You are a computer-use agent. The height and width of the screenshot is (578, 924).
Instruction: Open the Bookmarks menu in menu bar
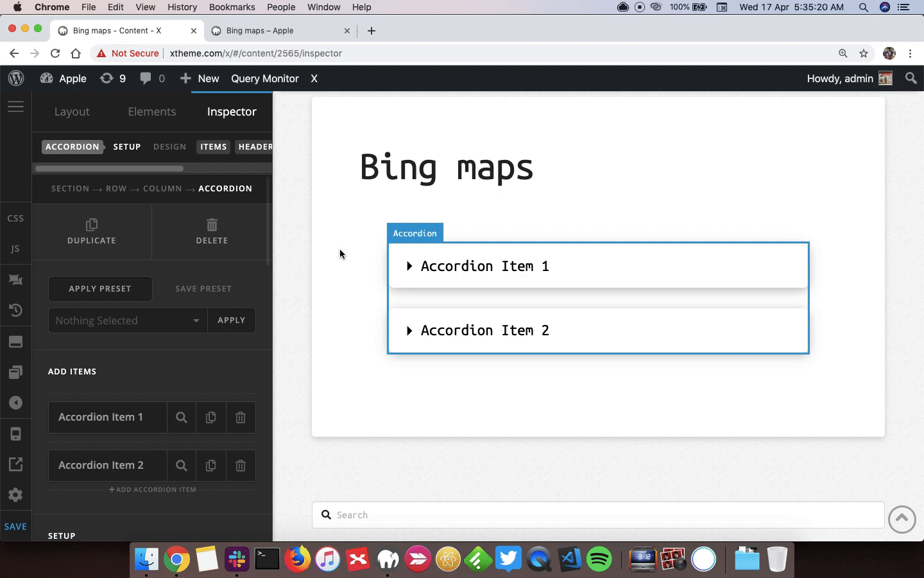pos(232,7)
